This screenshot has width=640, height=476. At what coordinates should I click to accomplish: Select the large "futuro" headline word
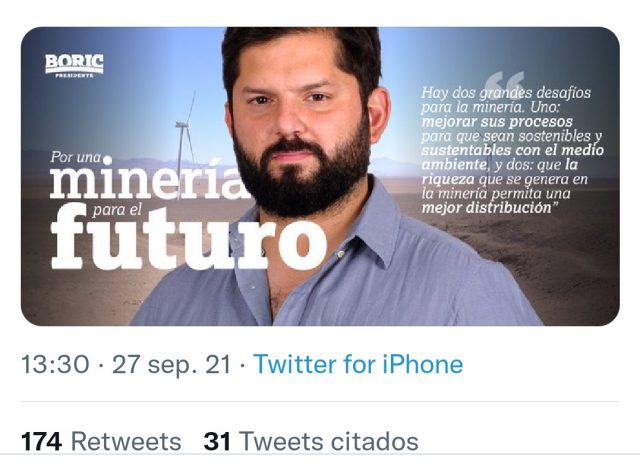coord(189,238)
